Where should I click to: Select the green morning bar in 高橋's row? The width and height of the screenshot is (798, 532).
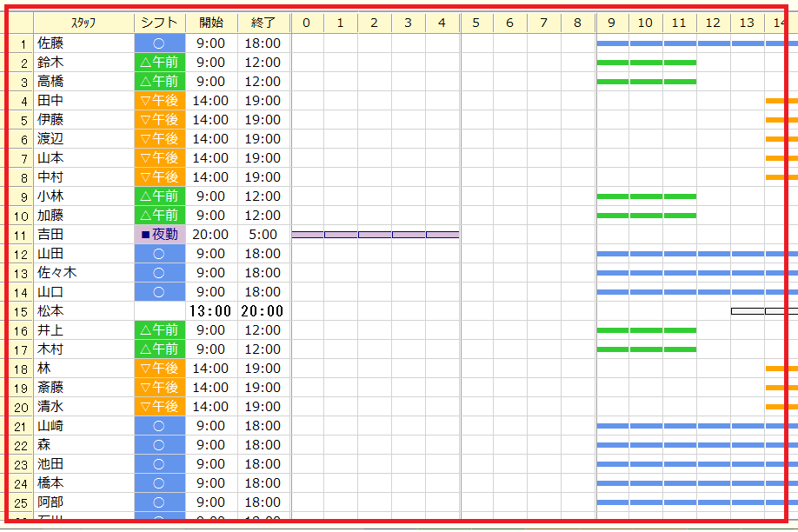point(646,82)
